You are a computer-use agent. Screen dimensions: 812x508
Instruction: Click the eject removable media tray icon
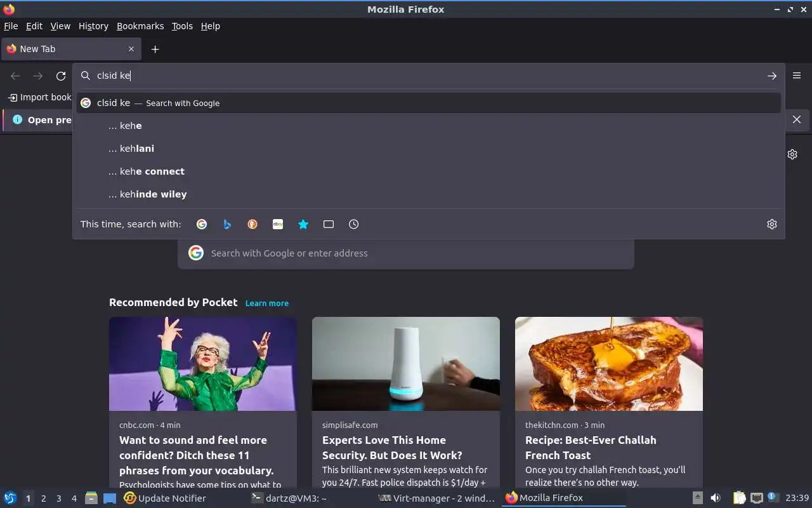click(698, 498)
